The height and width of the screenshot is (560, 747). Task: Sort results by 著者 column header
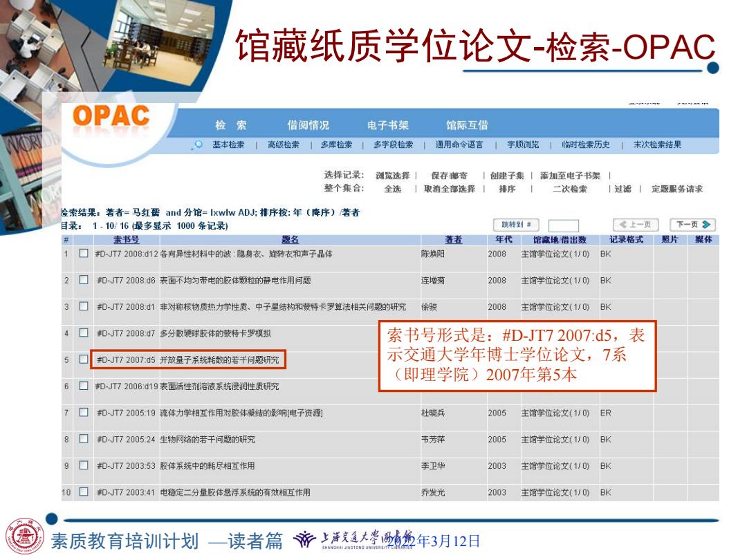tap(454, 239)
